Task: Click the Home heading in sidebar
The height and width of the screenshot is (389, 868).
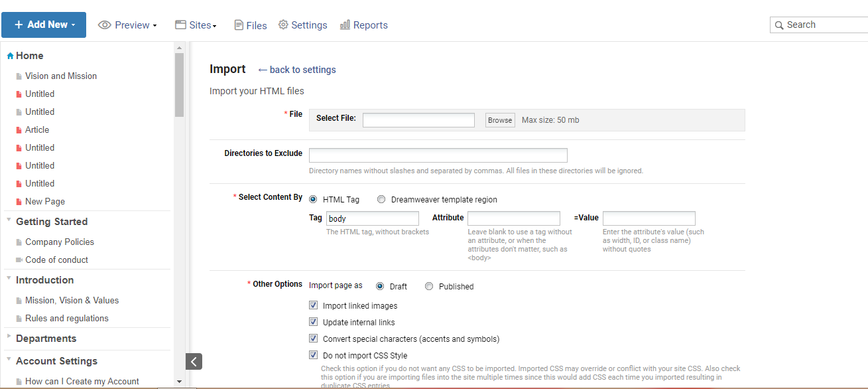Action: pyautogui.click(x=30, y=56)
